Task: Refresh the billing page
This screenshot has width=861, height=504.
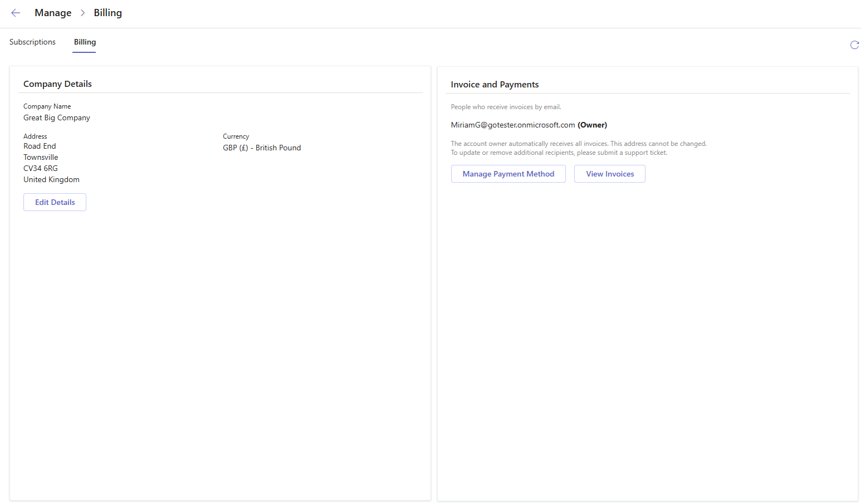Action: pyautogui.click(x=854, y=45)
